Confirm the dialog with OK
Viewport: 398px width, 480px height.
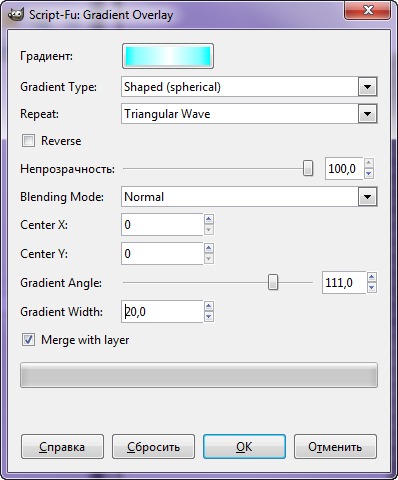tap(244, 447)
